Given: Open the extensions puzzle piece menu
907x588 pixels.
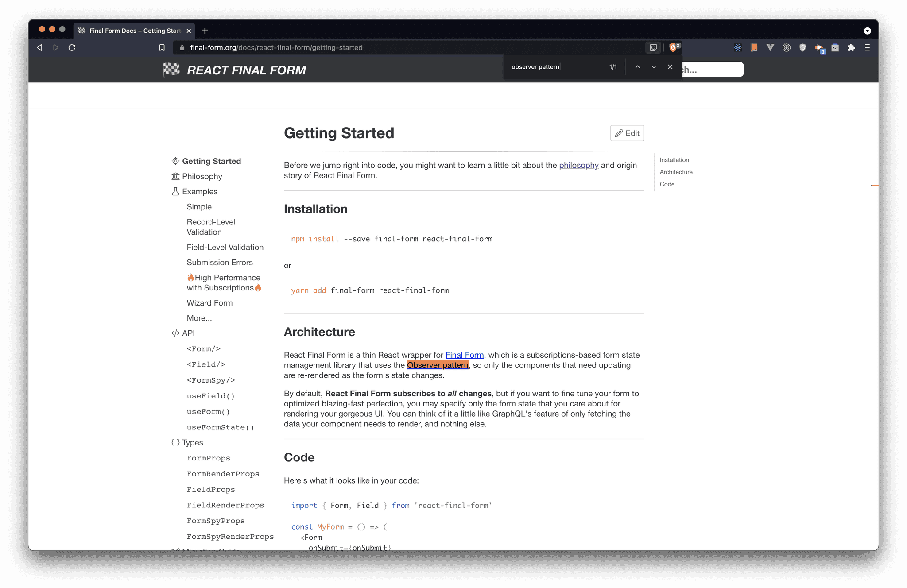Looking at the screenshot, I should tap(851, 47).
